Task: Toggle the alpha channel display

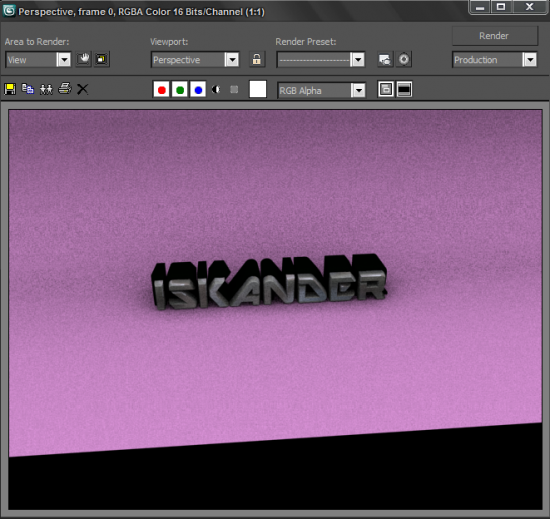Action: point(216,90)
